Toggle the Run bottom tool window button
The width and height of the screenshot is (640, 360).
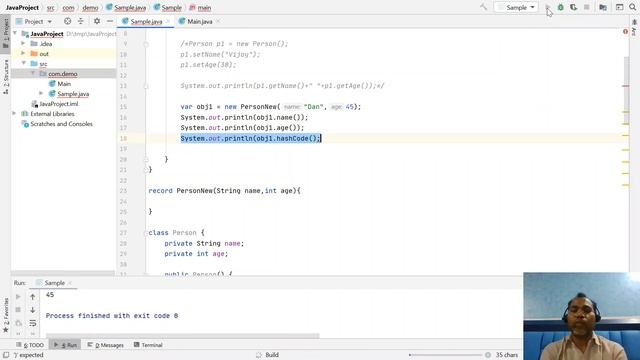coord(65,345)
